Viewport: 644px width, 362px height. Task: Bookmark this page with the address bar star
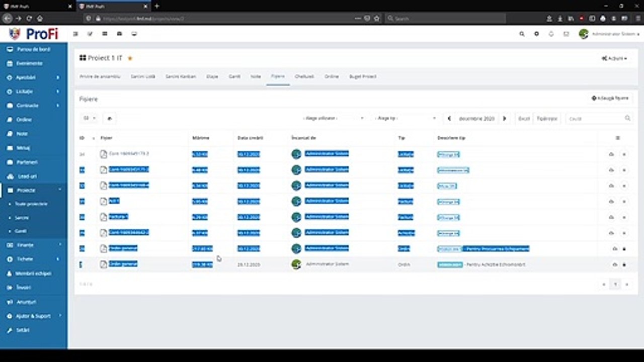[376, 18]
